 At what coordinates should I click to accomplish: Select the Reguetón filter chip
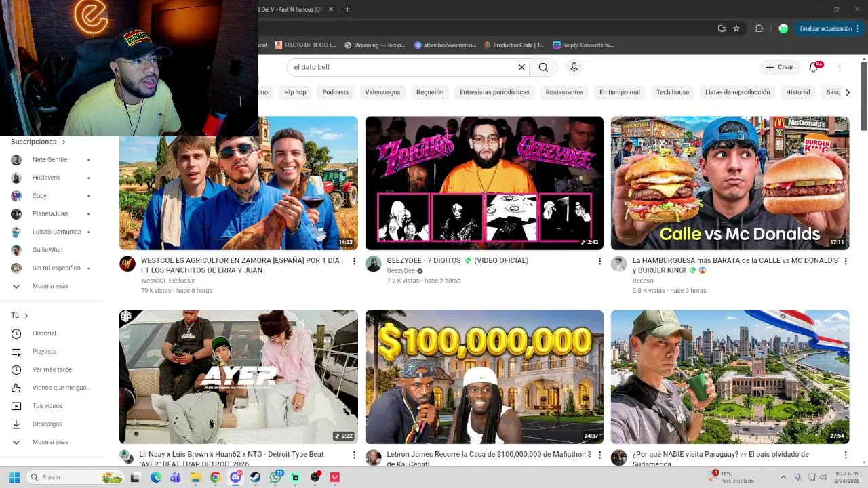click(x=430, y=92)
